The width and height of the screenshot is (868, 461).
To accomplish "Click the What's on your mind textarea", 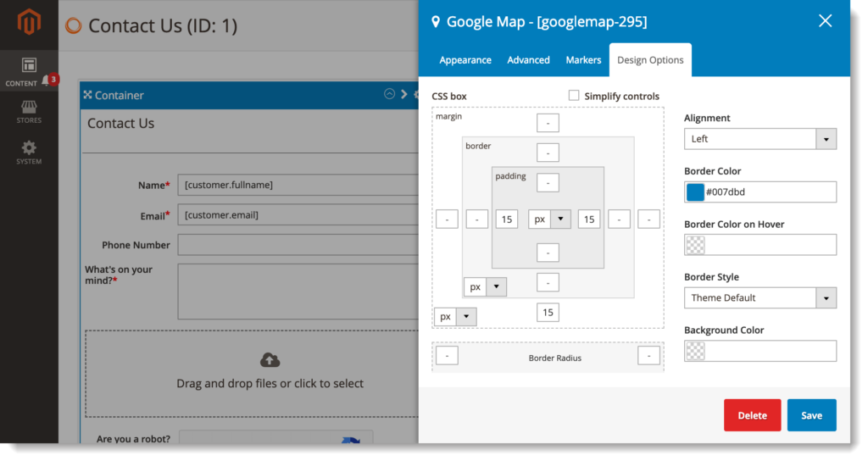I will tap(298, 292).
